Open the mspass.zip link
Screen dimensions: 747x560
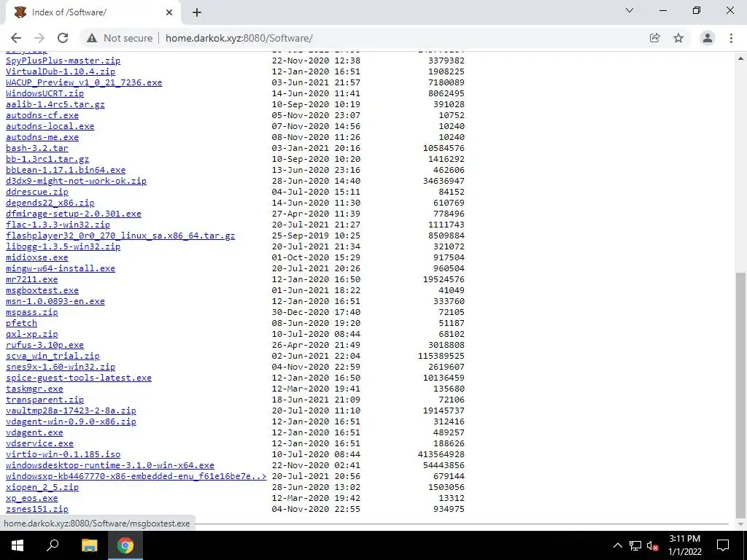tap(31, 312)
